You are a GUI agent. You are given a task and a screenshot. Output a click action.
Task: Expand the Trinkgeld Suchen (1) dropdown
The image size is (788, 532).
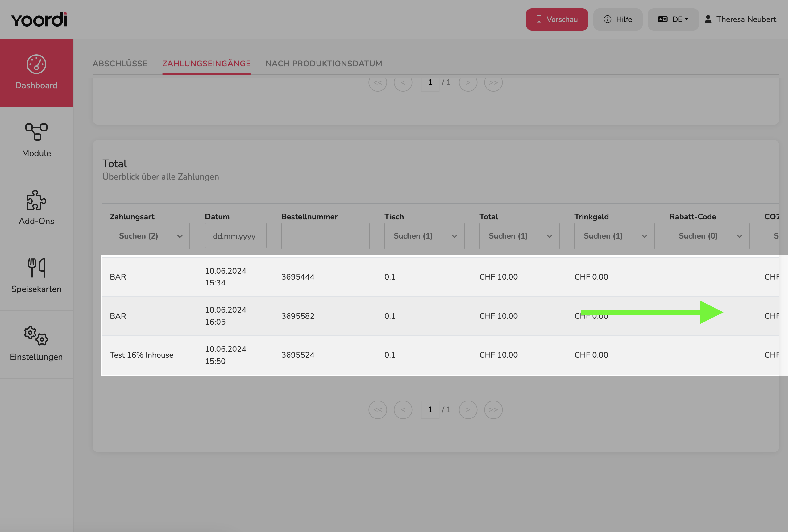pyautogui.click(x=614, y=236)
